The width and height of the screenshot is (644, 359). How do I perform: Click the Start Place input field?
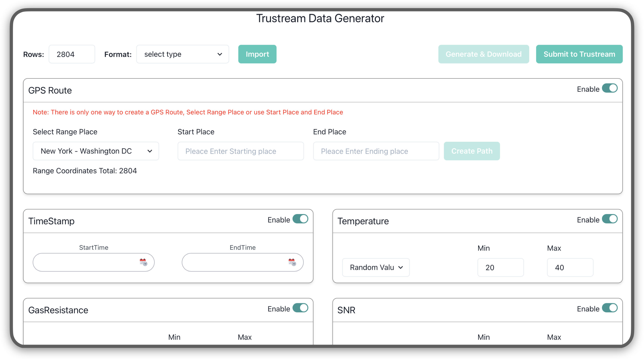(x=241, y=151)
